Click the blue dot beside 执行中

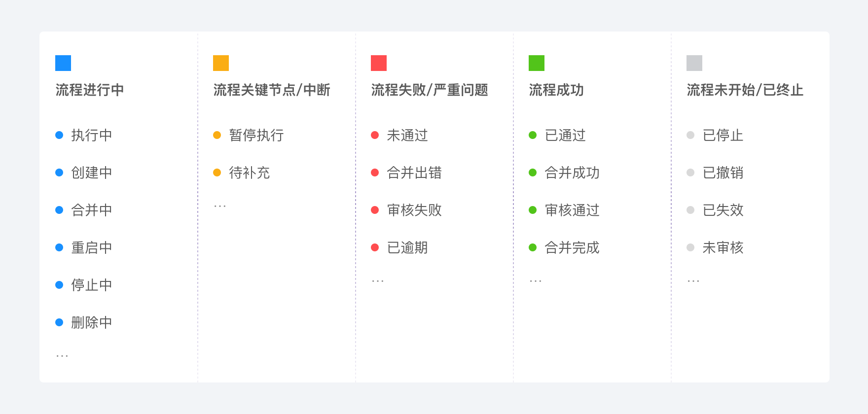[59, 135]
